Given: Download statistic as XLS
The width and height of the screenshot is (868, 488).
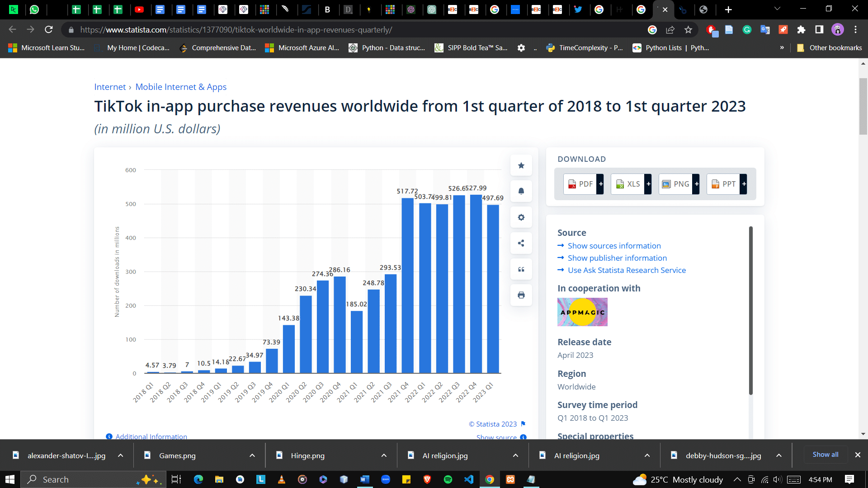Looking at the screenshot, I should (631, 184).
